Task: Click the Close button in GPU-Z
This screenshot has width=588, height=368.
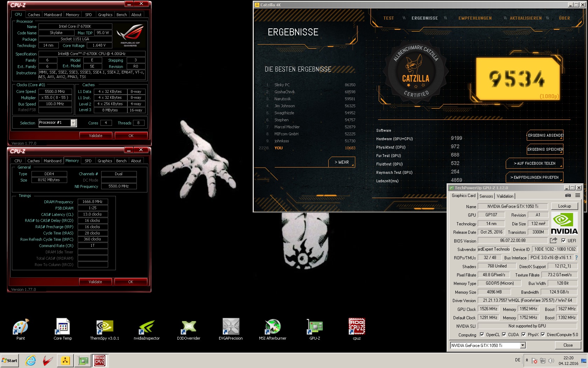Action: click(x=568, y=345)
